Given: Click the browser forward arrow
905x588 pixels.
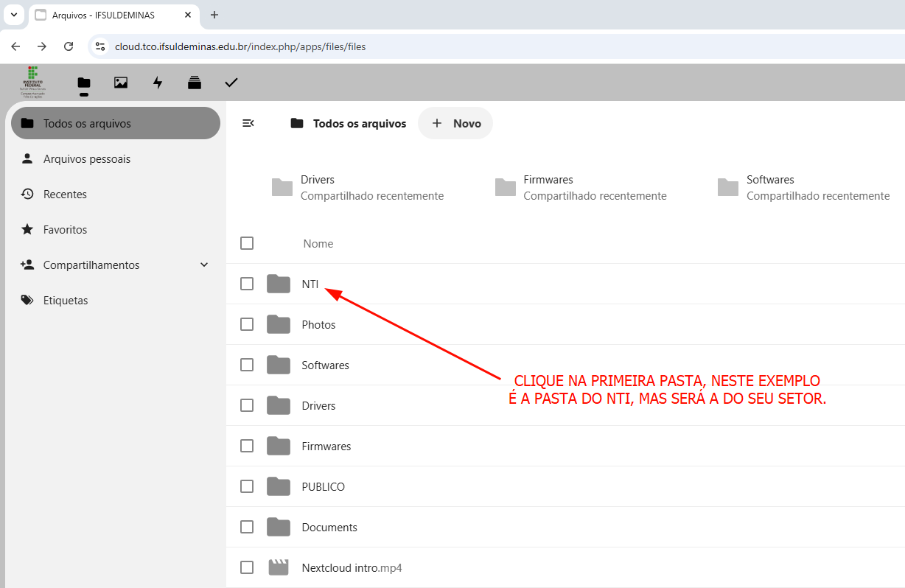Looking at the screenshot, I should [x=42, y=46].
